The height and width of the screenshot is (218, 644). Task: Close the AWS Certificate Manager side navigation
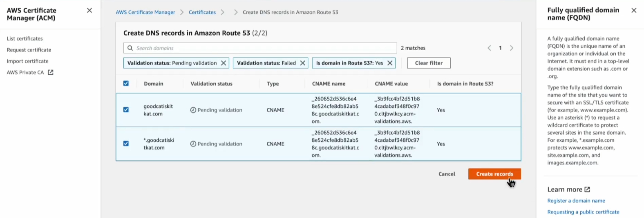(89, 11)
